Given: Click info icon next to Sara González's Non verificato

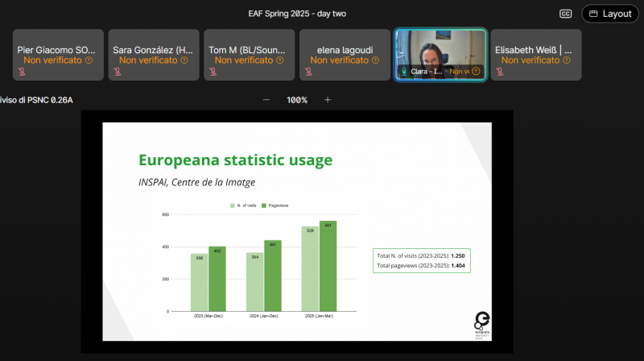Looking at the screenshot, I should 184,60.
